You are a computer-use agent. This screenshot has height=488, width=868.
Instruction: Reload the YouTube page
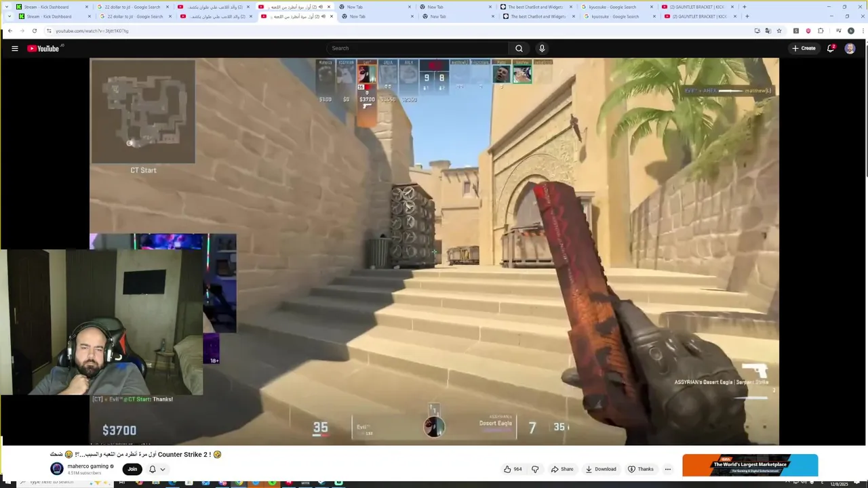(x=35, y=30)
